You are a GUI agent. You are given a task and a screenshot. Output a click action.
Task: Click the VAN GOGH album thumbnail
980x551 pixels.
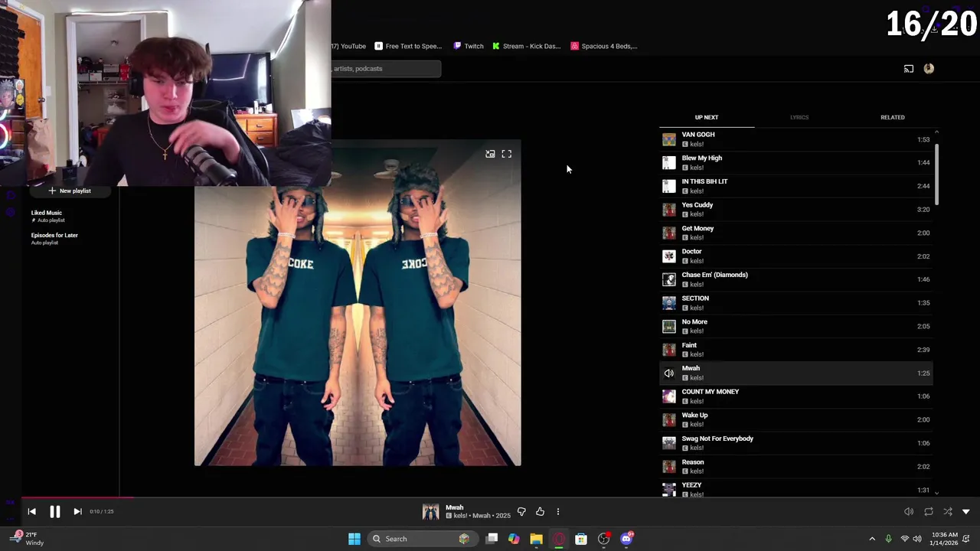point(669,139)
